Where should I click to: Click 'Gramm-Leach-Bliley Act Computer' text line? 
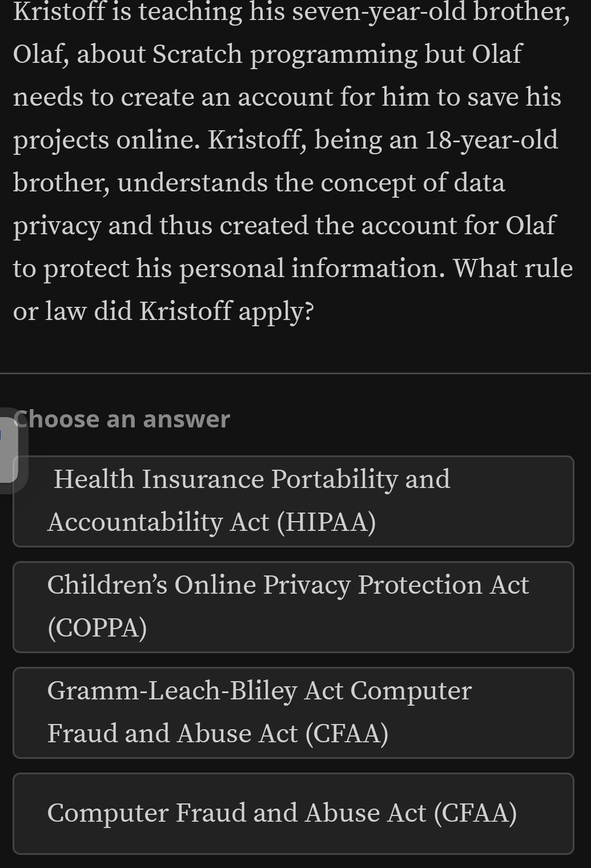point(259,691)
